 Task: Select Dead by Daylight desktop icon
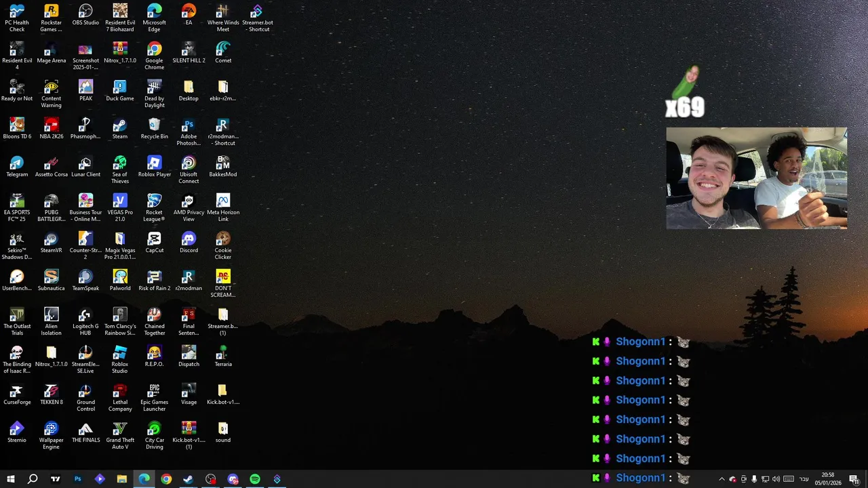(x=154, y=94)
